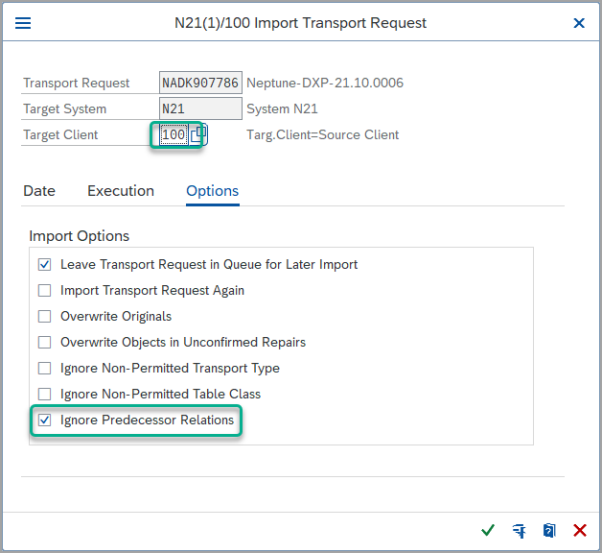
Task: Close the Import Transport Request dialog
Action: pyautogui.click(x=580, y=23)
